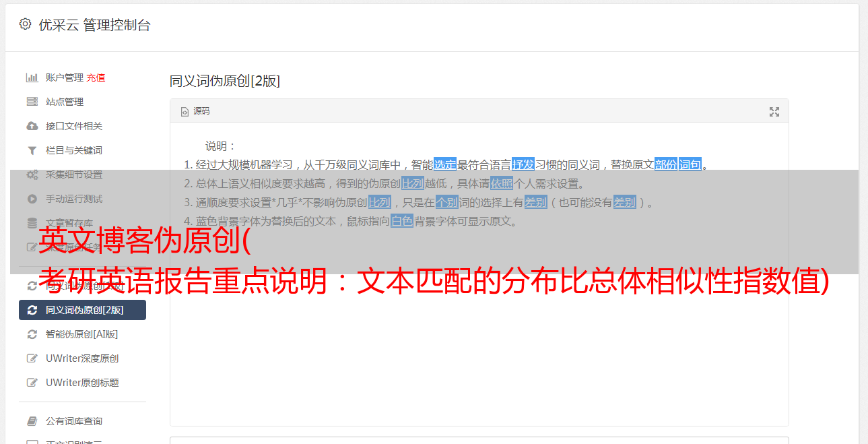Click the red 充值 recharge link
This screenshot has width=868, height=444.
click(96, 77)
